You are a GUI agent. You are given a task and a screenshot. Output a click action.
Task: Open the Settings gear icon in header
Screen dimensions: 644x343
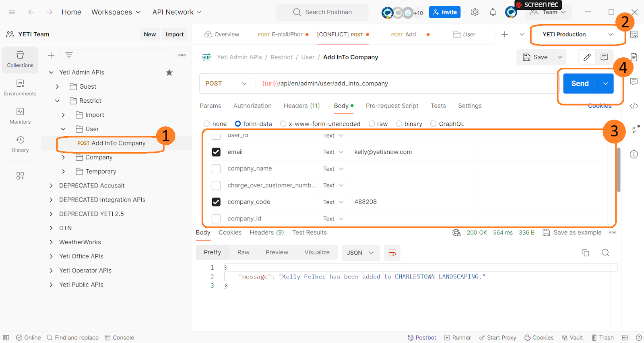tap(475, 12)
